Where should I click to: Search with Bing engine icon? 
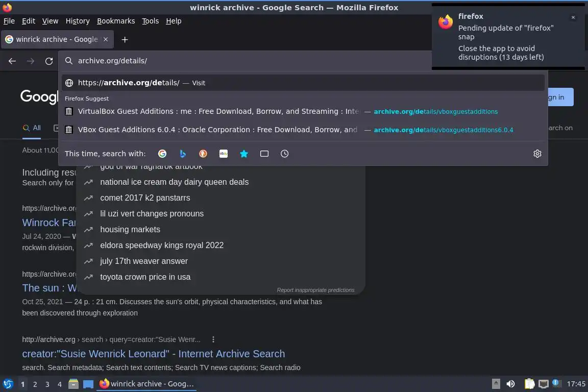(x=183, y=154)
